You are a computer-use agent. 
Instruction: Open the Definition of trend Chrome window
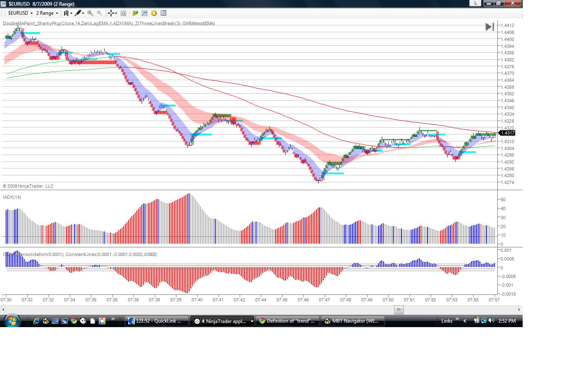[287, 321]
